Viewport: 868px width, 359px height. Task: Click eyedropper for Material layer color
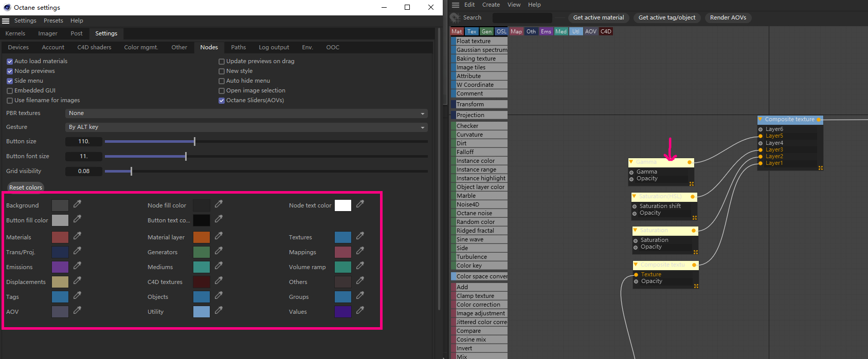pos(219,236)
